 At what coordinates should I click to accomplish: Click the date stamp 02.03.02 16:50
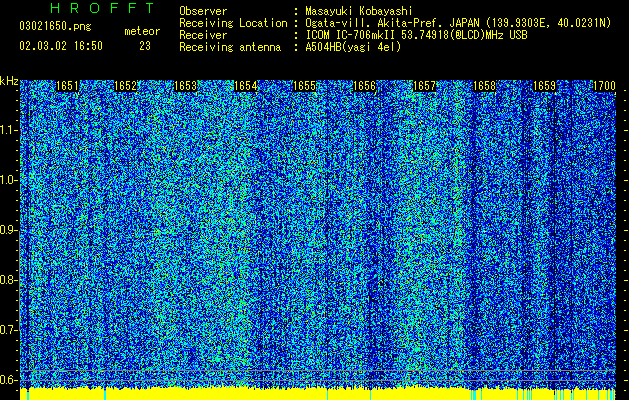[61, 46]
